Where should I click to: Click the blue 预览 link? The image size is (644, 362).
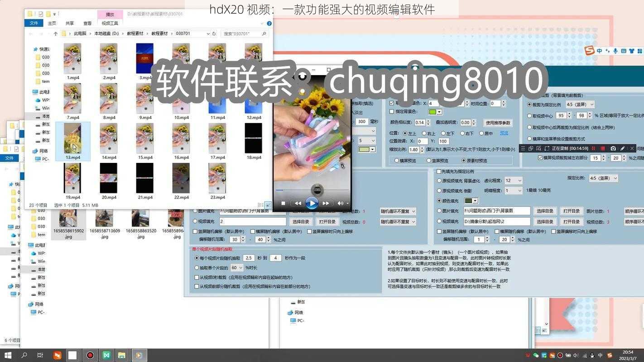click(x=504, y=133)
